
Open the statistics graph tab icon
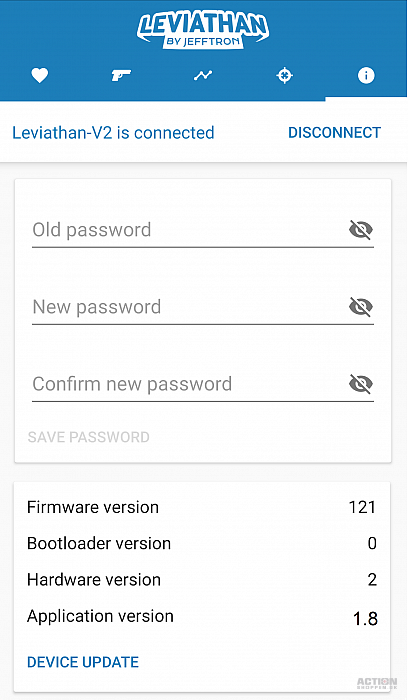click(203, 76)
